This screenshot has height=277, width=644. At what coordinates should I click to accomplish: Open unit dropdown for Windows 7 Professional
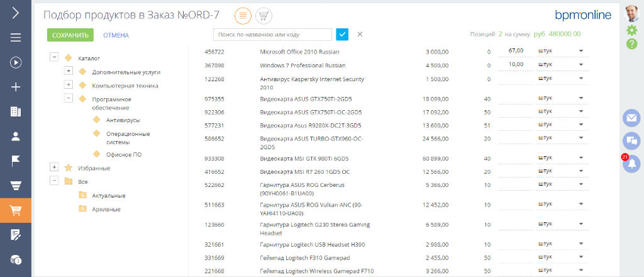click(581, 65)
